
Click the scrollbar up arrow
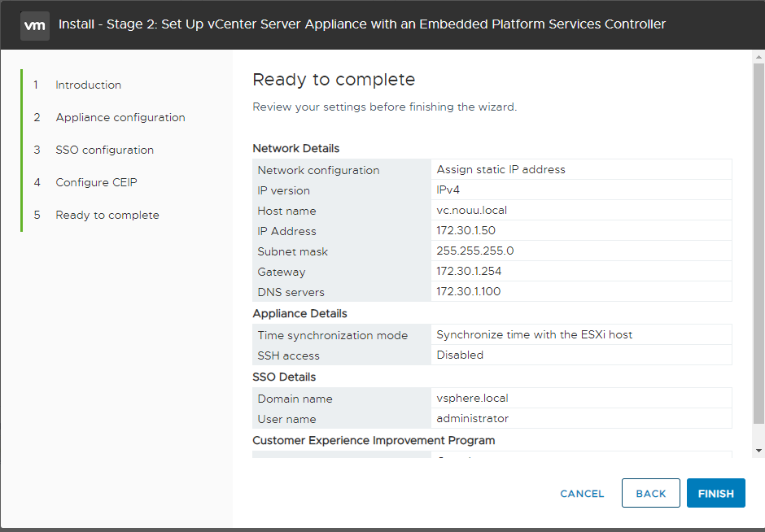click(x=758, y=57)
